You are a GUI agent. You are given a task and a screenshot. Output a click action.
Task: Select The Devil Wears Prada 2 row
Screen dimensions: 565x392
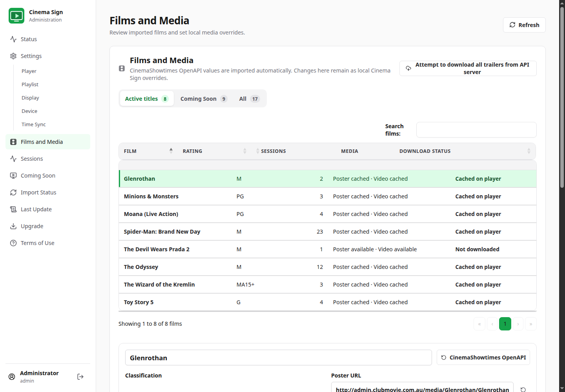328,249
